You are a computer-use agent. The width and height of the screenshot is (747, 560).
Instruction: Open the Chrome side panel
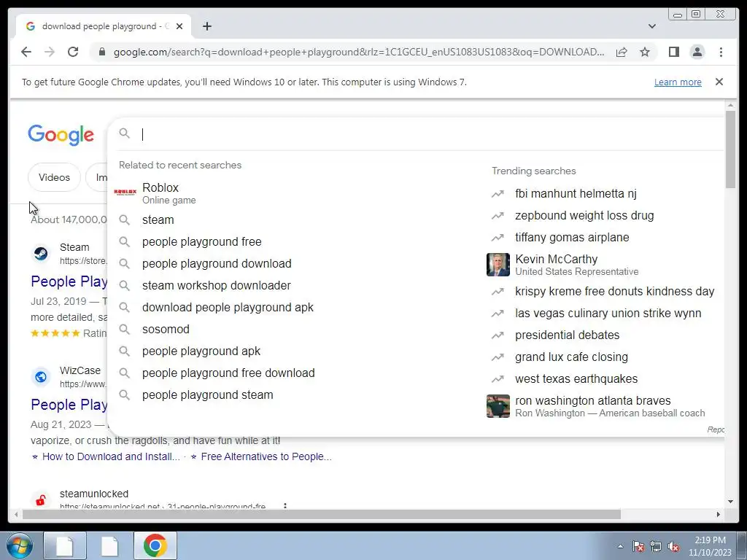tap(673, 52)
